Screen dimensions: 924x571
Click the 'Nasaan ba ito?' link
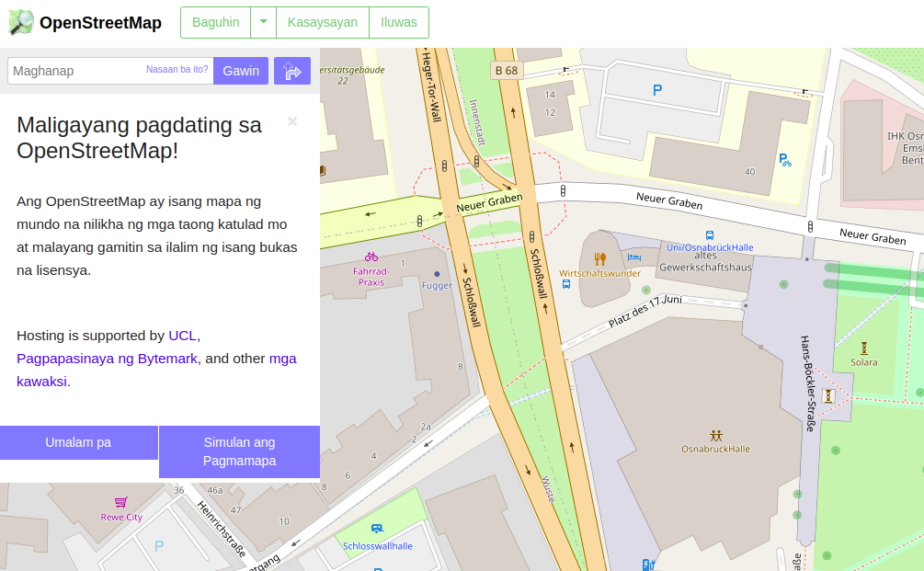point(177,70)
